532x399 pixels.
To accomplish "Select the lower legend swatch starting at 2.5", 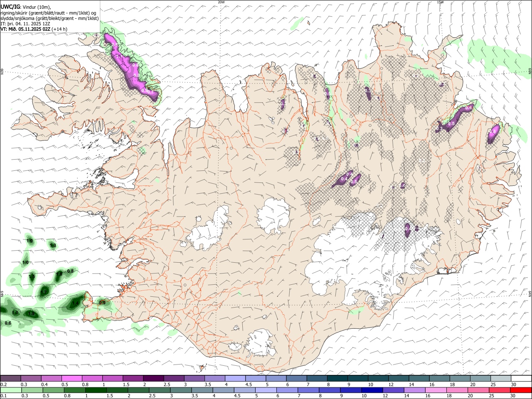I will point(160,390).
